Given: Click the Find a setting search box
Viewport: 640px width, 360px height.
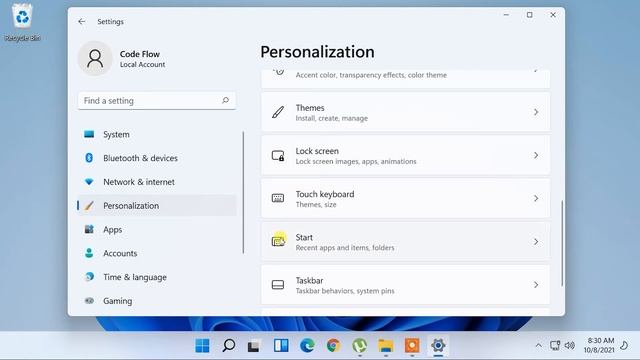Looking at the screenshot, I should pyautogui.click(x=157, y=100).
